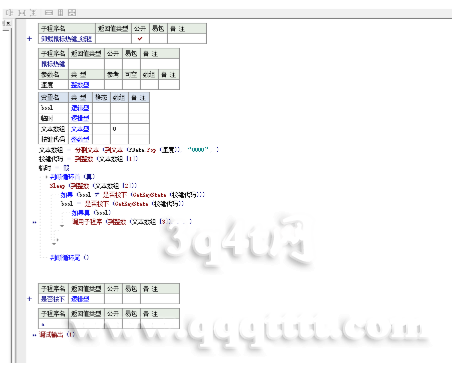Click the type link for bool variable

pos(80,108)
